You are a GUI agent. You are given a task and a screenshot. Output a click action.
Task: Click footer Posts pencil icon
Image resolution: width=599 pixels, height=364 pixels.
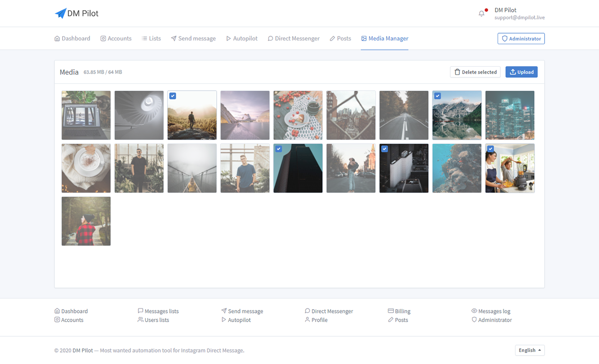[391, 320]
